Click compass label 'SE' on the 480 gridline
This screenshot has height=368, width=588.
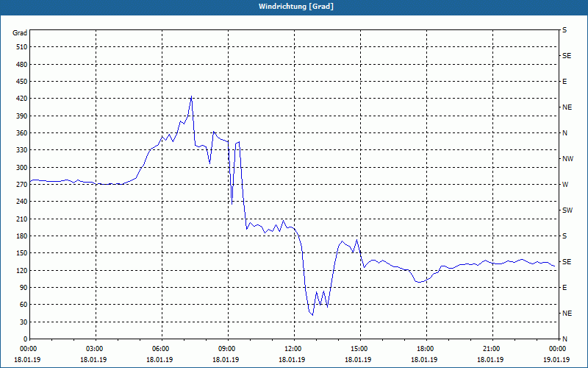click(567, 56)
